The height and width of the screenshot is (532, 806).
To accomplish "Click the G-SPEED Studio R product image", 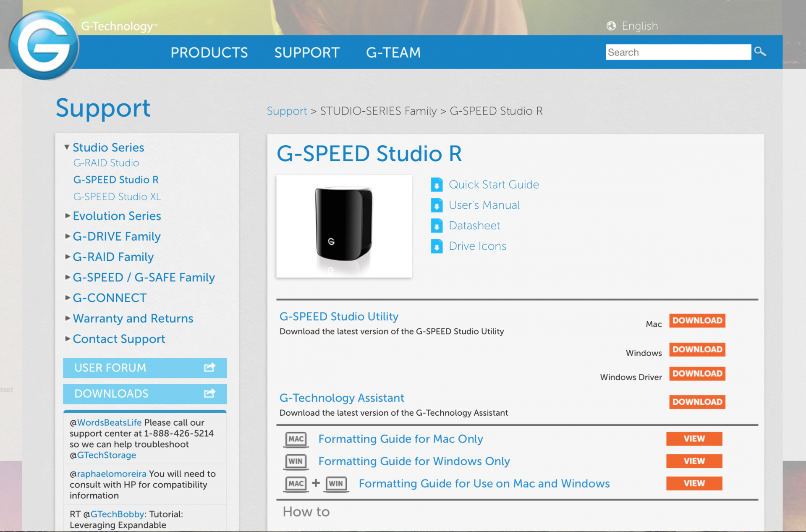I will (x=344, y=226).
